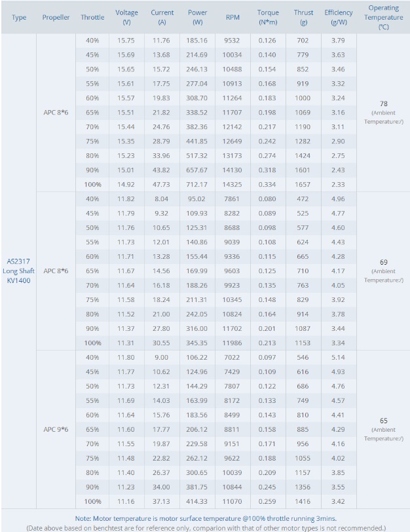Click the 712.17 power value
410x532 pixels.
click(x=196, y=185)
